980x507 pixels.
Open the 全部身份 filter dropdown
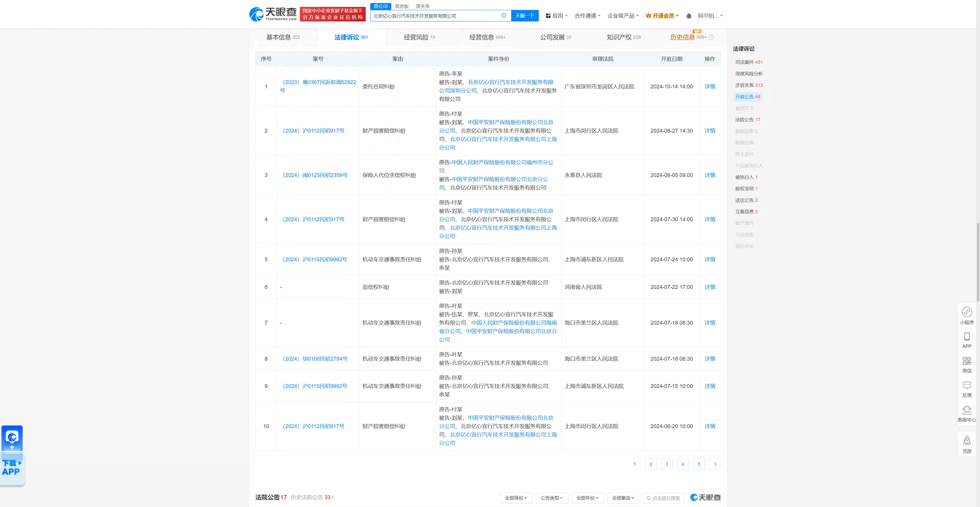tap(516, 498)
